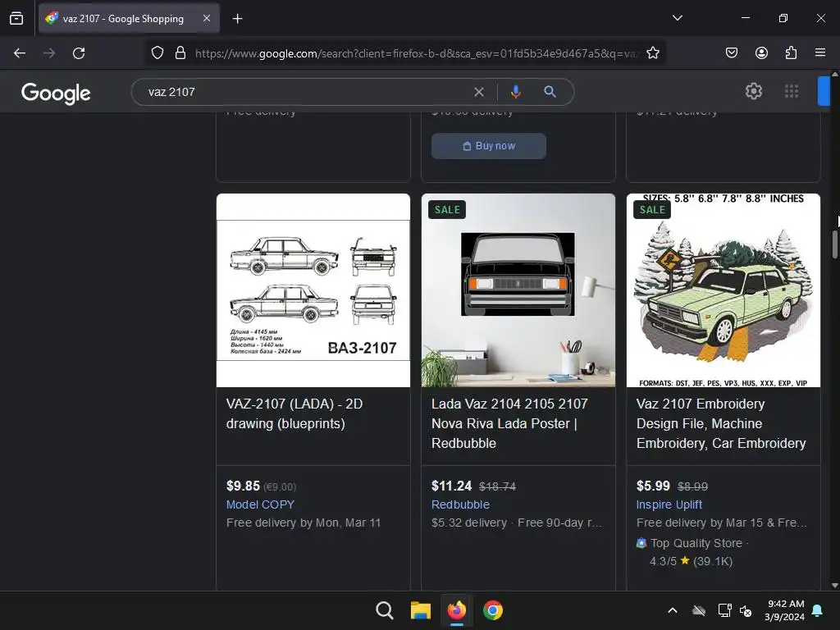
Task: Open Google quick settings gear
Action: tap(754, 92)
